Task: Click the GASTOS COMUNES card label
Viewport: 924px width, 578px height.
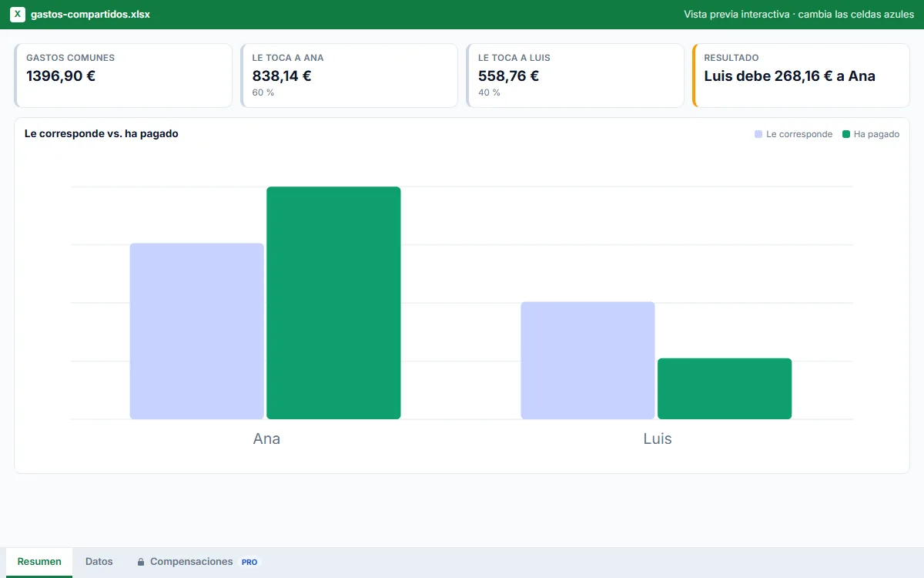Action: tap(71, 58)
